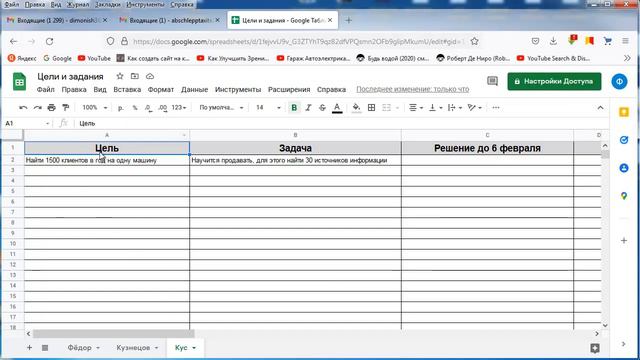Open font size 14 dropdown
Image resolution: width=640 pixels, height=360 pixels.
(268, 108)
